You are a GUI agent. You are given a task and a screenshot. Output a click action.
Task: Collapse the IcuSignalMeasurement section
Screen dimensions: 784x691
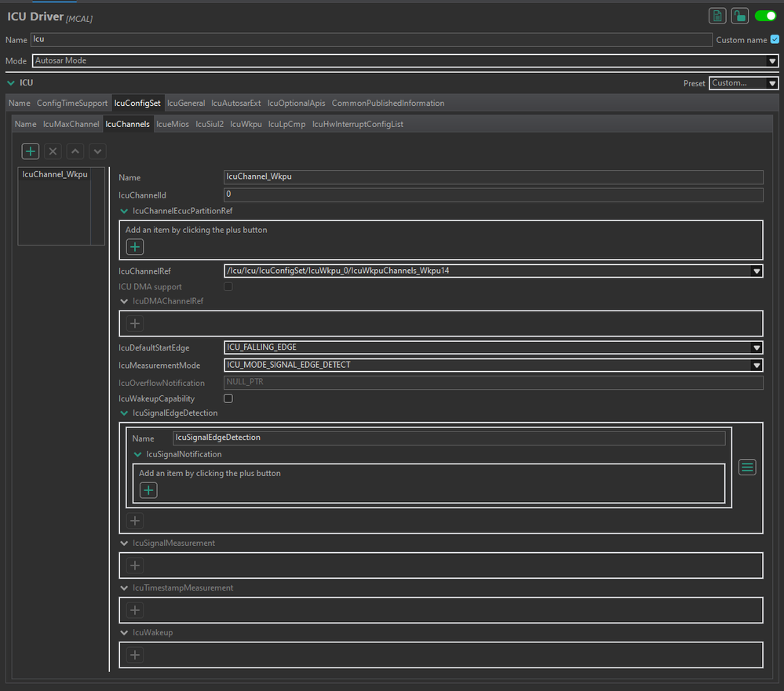124,543
